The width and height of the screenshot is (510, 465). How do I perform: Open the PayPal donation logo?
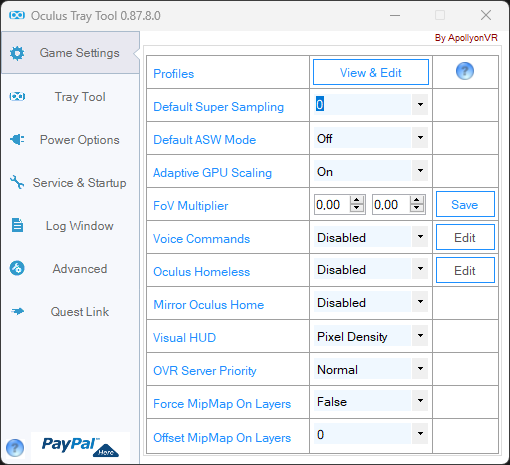80,447
